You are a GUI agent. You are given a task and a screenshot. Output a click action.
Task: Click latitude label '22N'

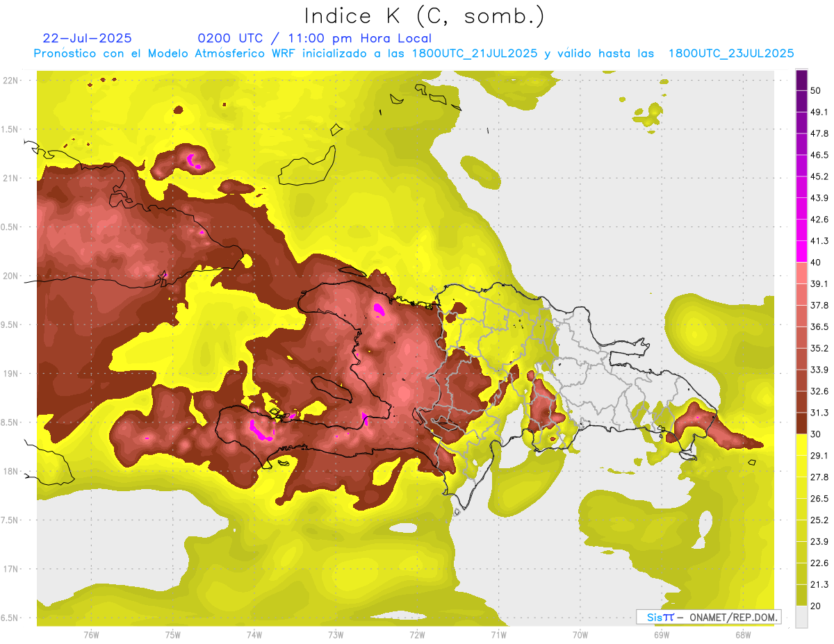pos(11,81)
